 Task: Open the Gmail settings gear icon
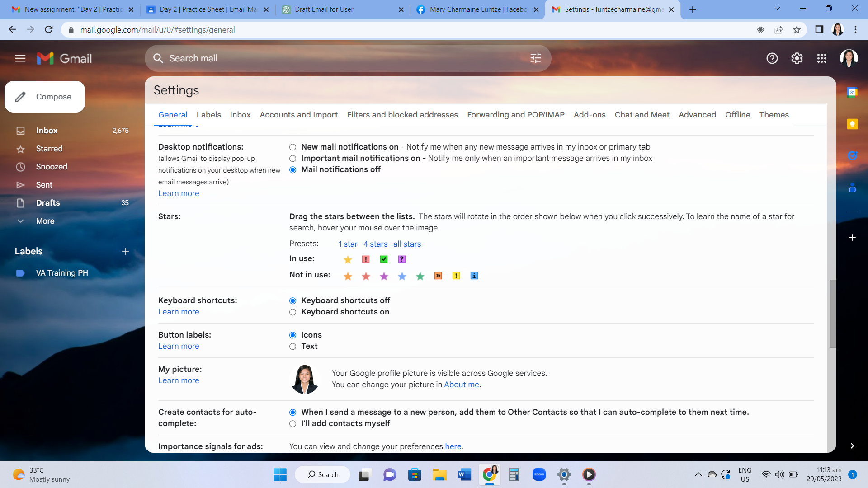coord(797,58)
